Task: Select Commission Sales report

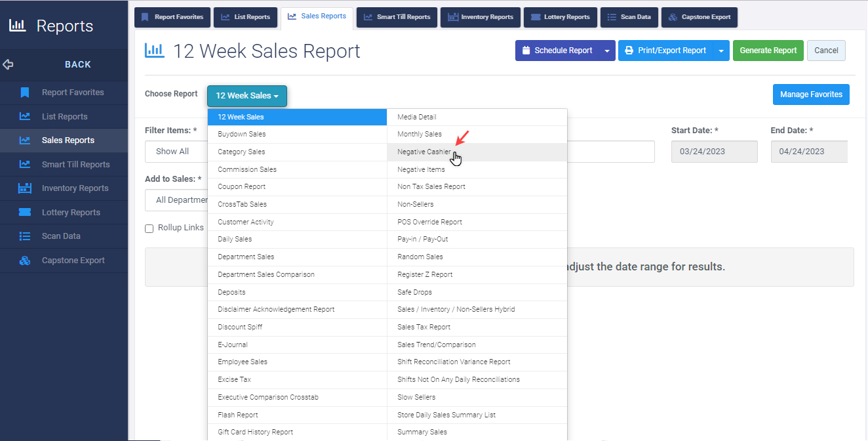Action: click(x=298, y=169)
